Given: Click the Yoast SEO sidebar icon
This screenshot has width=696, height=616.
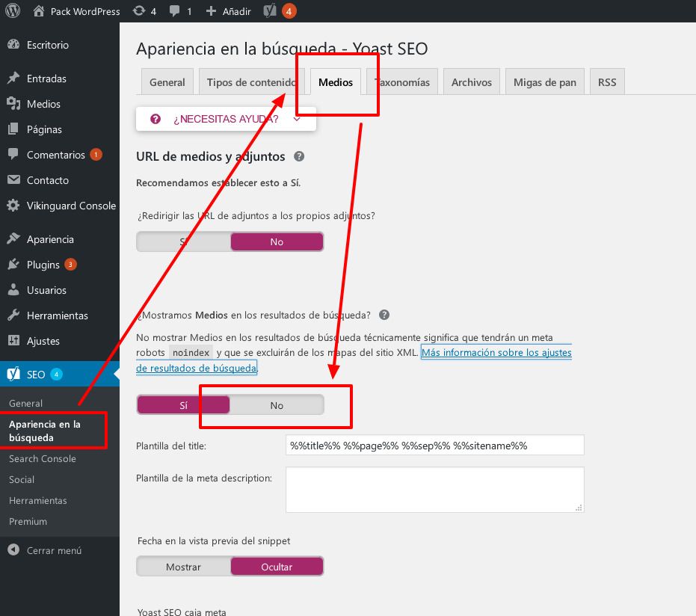Looking at the screenshot, I should pyautogui.click(x=13, y=374).
